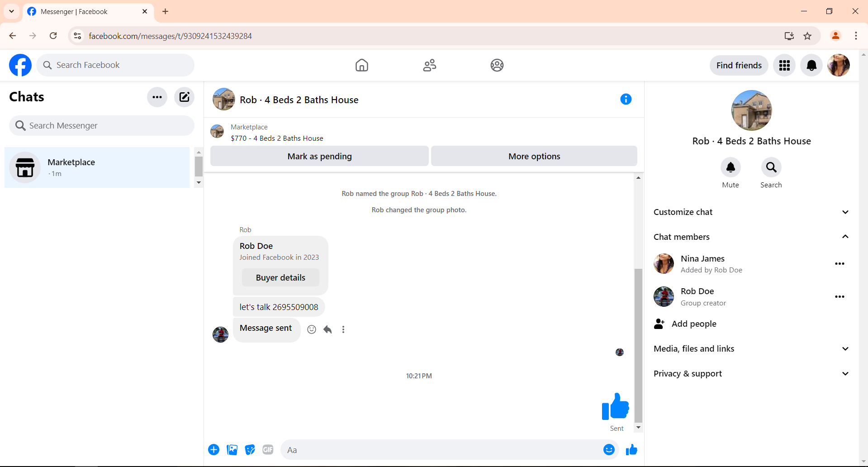Viewport: 868px width, 467px height.
Task: Click the Mark as pending button
Action: (319, 156)
